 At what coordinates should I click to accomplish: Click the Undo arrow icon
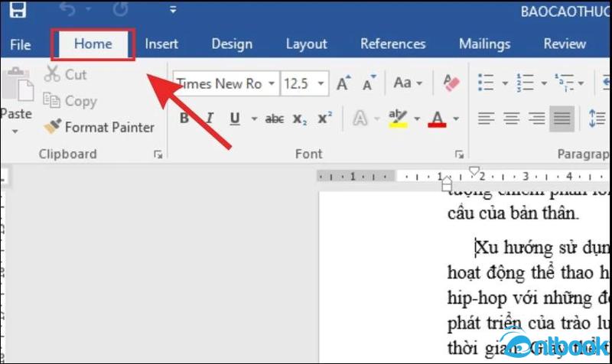67,9
